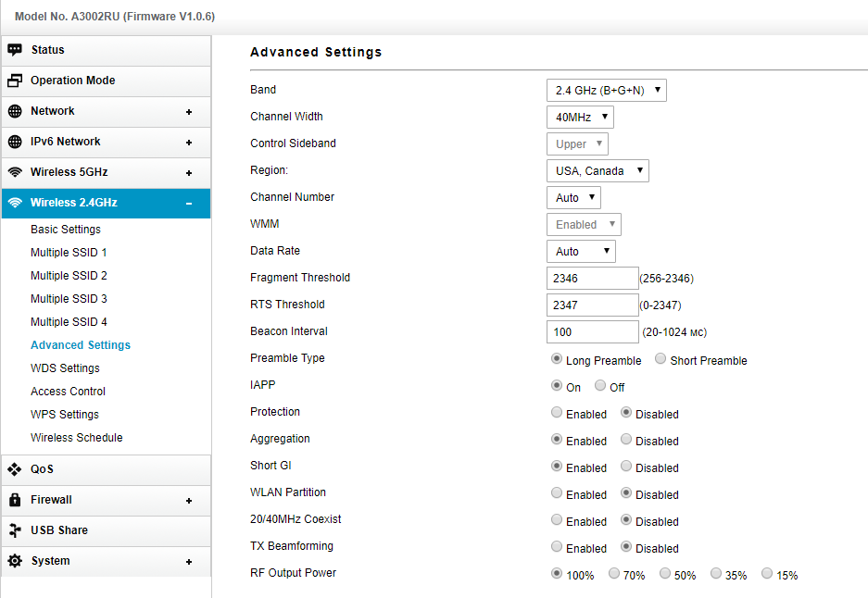Open WDS Settings page
Screen dimensions: 868x598
point(66,368)
